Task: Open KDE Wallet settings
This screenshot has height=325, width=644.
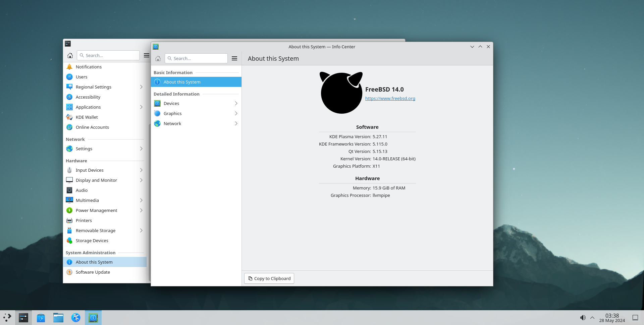Action: click(x=87, y=117)
